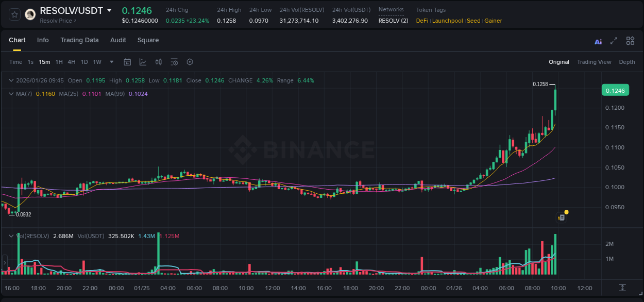Viewport: 644px width, 302px height.
Task: Visit the Launchpool token tag link
Action: tap(447, 21)
